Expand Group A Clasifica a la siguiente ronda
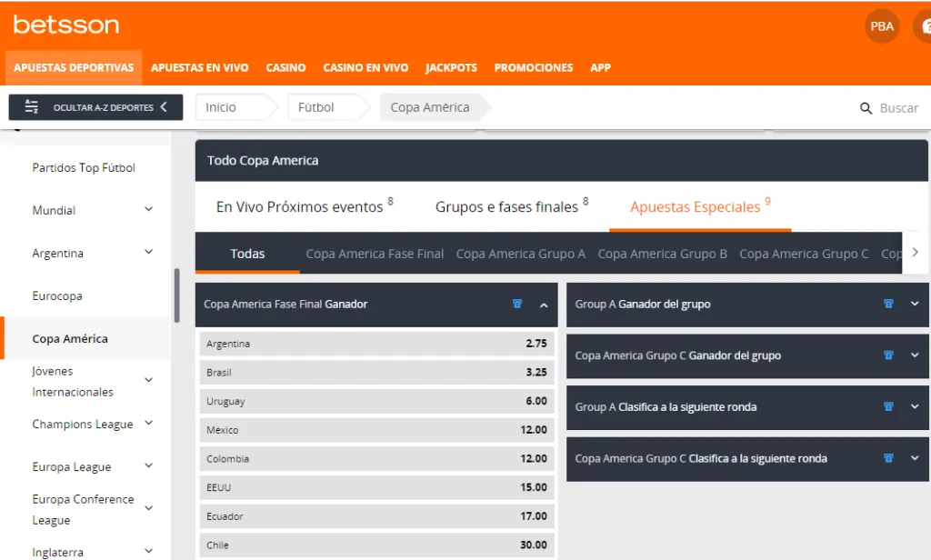Image resolution: width=931 pixels, height=560 pixels. click(915, 406)
